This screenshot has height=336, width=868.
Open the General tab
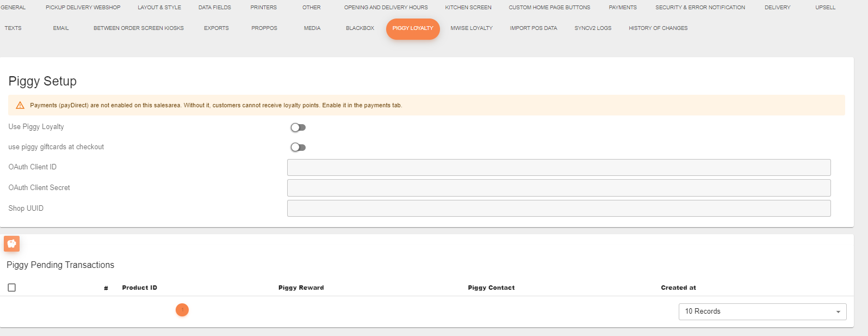pos(13,8)
